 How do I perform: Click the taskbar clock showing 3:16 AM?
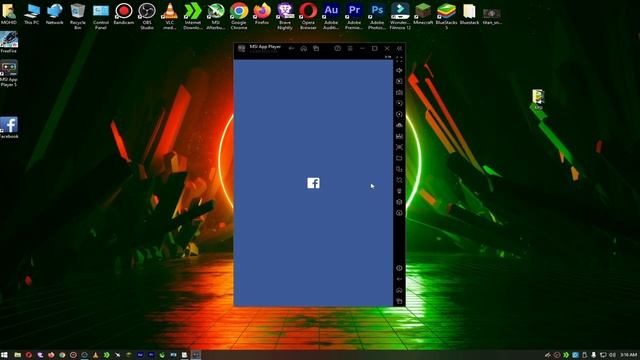[629, 355]
